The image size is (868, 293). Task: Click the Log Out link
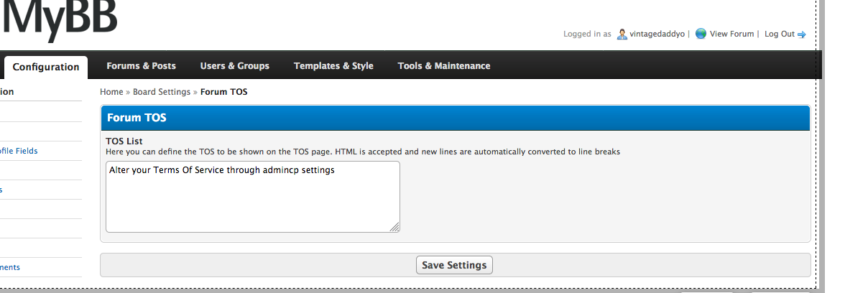[780, 34]
